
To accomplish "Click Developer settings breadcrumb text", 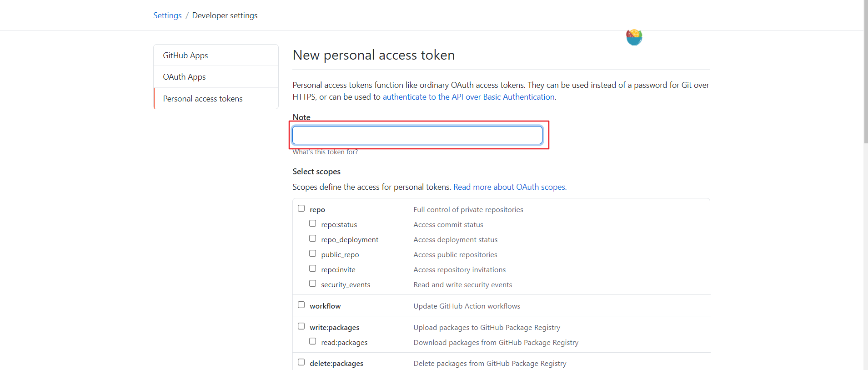I will pos(225,15).
